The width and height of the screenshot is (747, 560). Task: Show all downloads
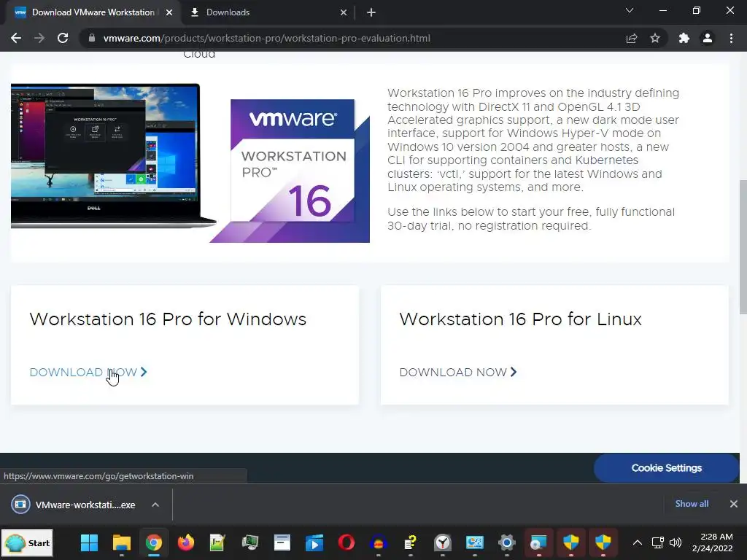[x=692, y=504]
